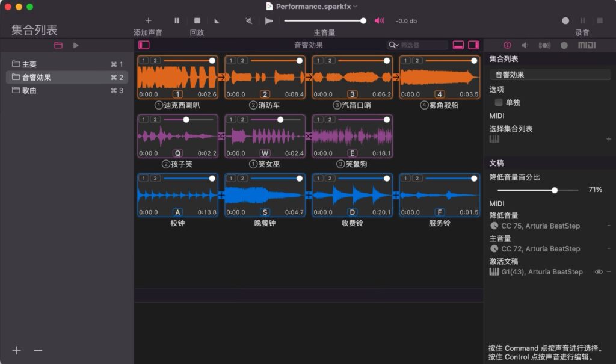Toggle the sidebar collapse button above the sound grid

point(144,45)
